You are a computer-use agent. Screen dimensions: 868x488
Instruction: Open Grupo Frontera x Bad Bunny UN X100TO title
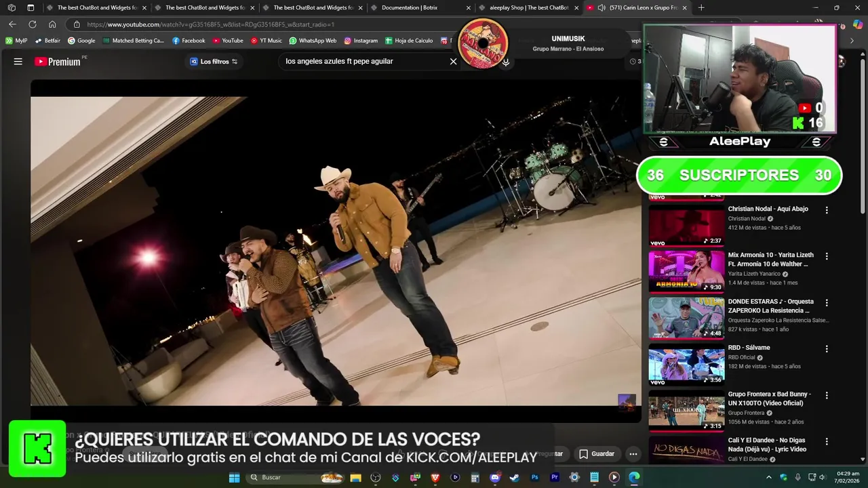(x=769, y=399)
